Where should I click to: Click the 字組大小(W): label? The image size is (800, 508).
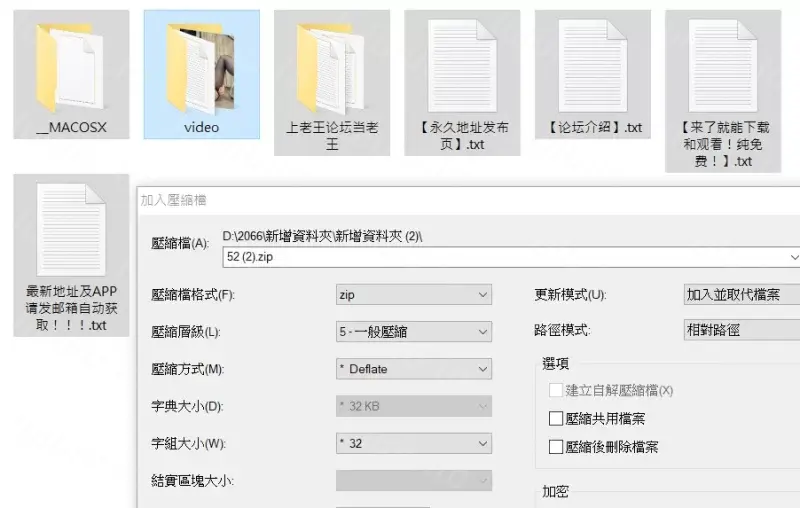tap(189, 444)
